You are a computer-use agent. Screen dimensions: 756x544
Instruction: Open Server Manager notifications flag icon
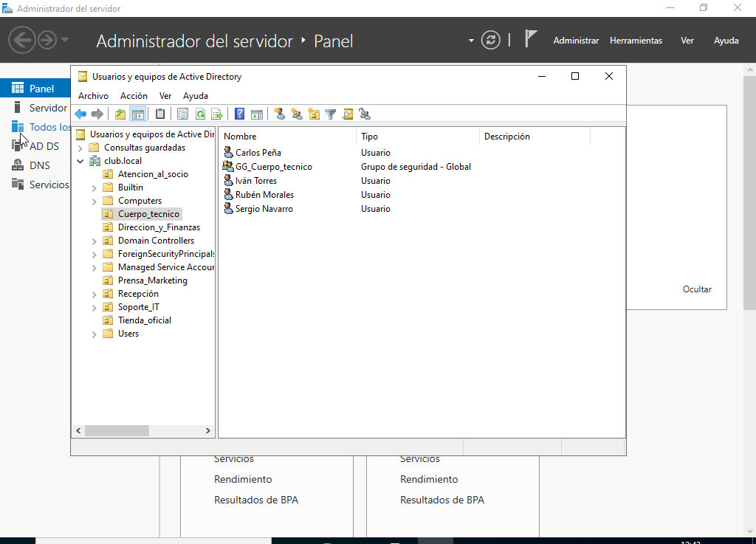click(531, 40)
